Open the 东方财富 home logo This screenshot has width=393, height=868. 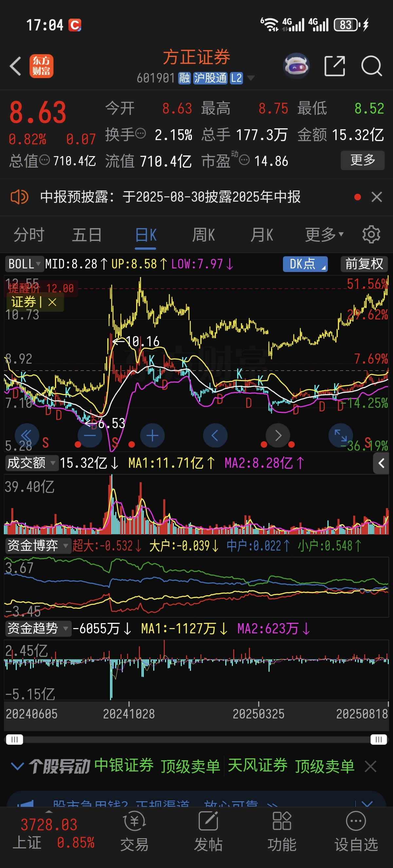point(41,66)
